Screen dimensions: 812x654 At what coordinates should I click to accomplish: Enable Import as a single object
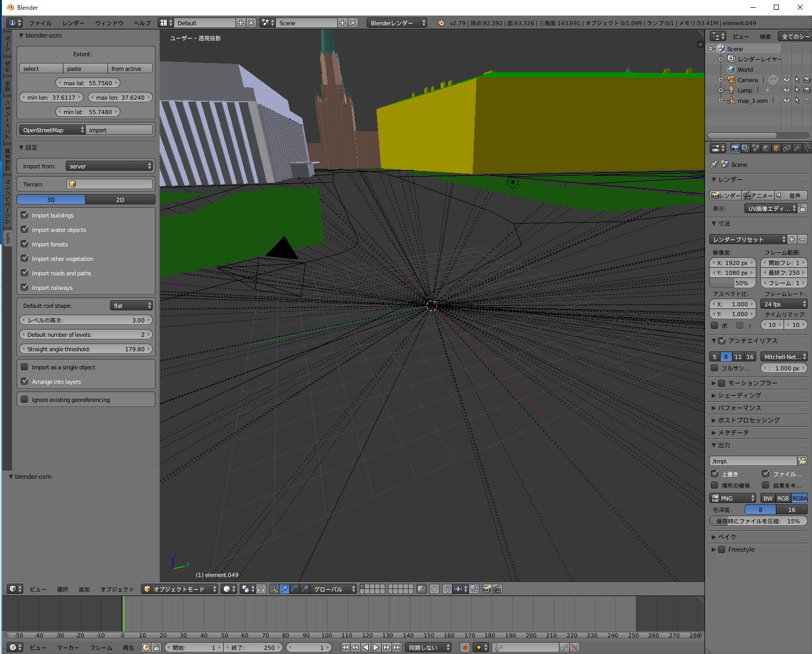pos(25,367)
